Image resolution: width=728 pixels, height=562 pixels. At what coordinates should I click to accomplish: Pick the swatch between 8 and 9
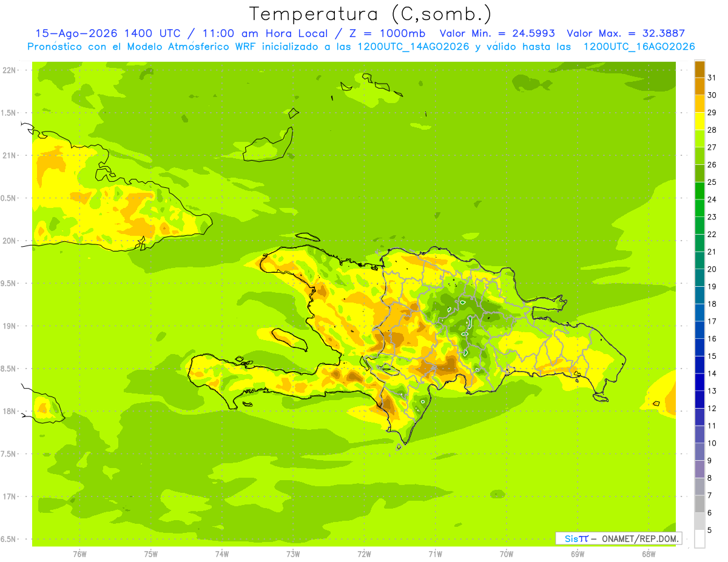click(699, 469)
